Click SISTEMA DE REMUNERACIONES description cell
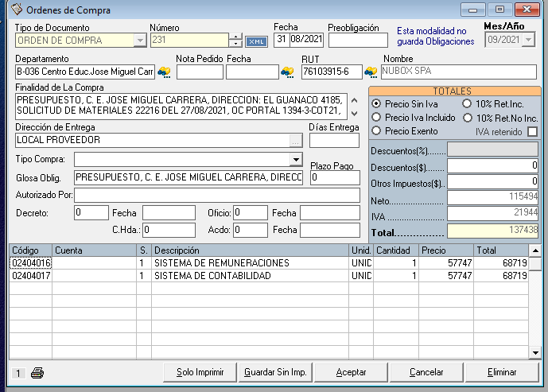The image size is (548, 392). (x=251, y=263)
